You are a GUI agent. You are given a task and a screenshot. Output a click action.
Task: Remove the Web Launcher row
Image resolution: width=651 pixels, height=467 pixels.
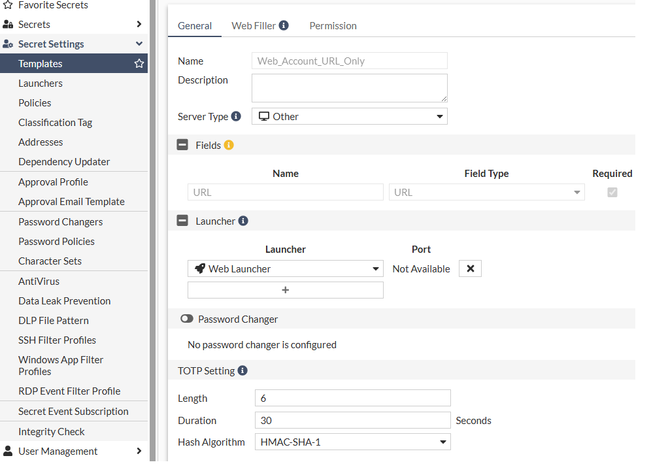tap(471, 269)
